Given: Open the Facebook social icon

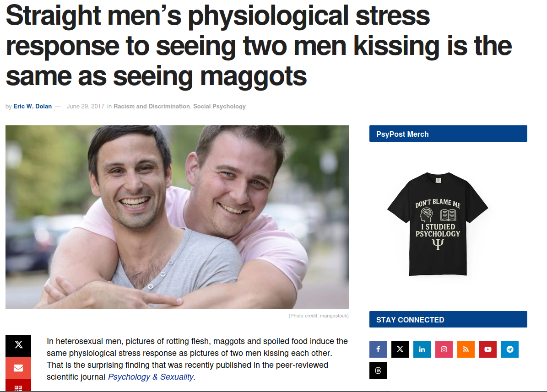Looking at the screenshot, I should point(378,349).
